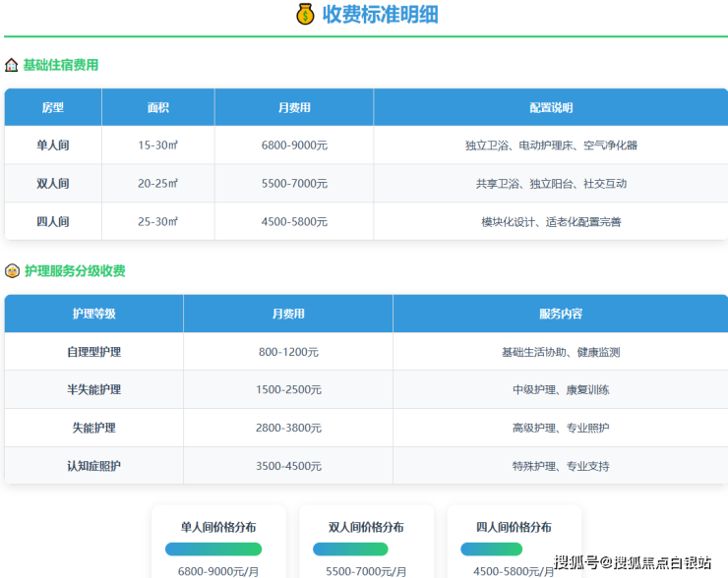
Task: Click the 双人间价格分布 gradient bar
Action: pyautogui.click(x=350, y=549)
